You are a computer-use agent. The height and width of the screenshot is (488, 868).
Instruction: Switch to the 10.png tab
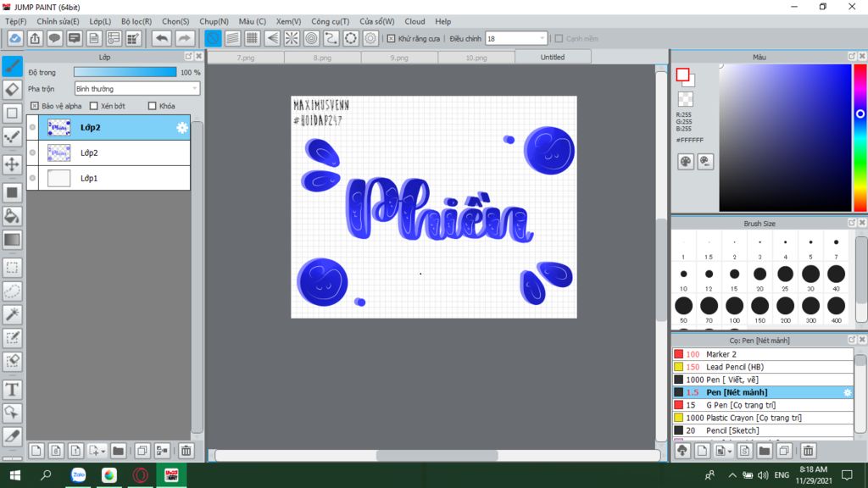[x=476, y=57]
